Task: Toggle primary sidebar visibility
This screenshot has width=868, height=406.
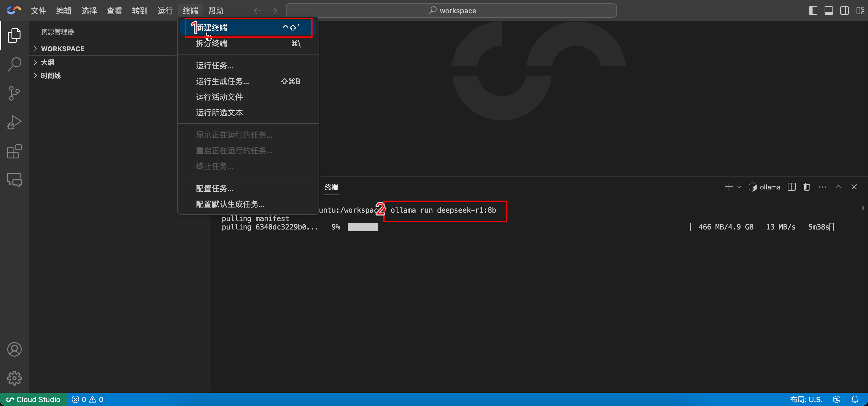Action: click(x=813, y=11)
